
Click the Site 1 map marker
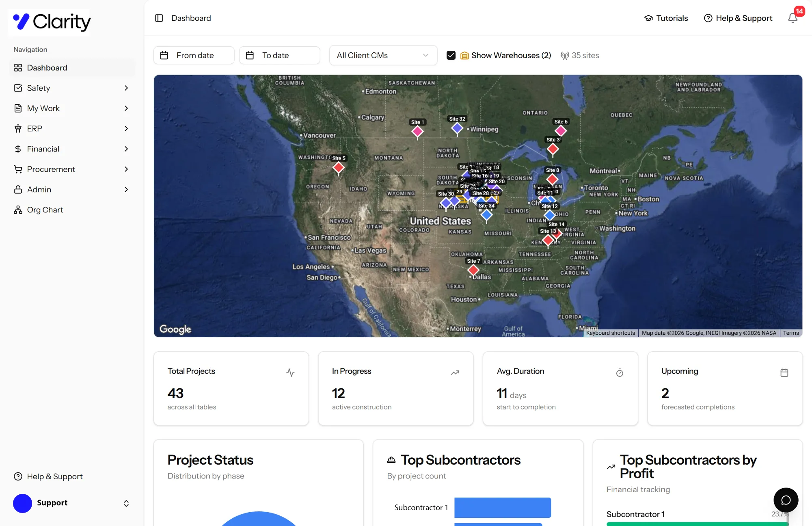click(417, 131)
